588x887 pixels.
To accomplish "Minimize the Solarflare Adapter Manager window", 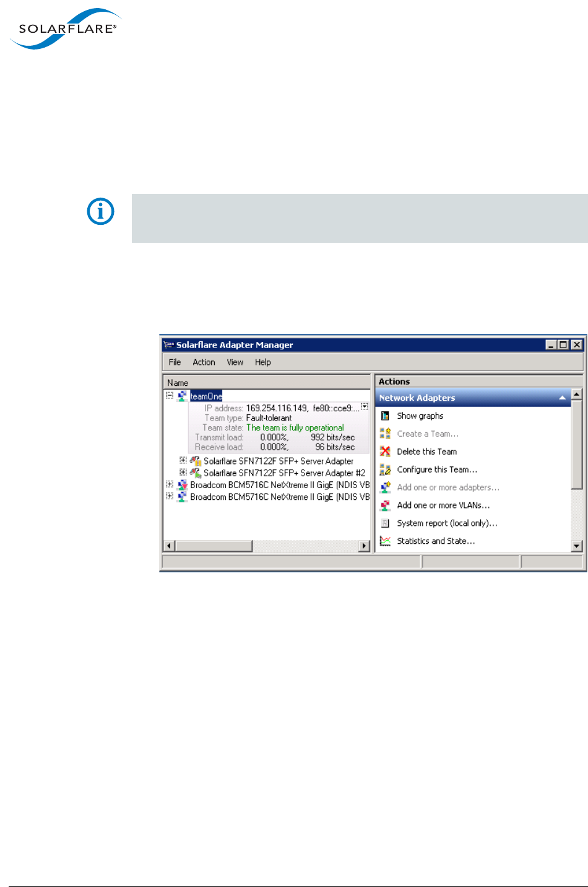I will tap(551, 345).
